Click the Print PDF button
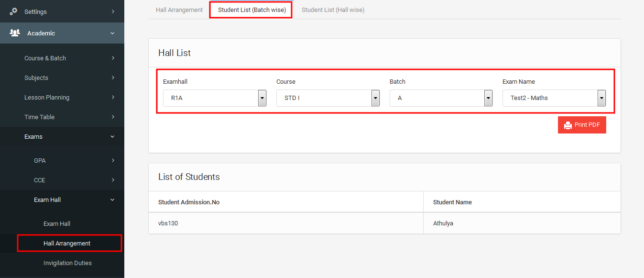The image size is (644, 278). coord(582,125)
